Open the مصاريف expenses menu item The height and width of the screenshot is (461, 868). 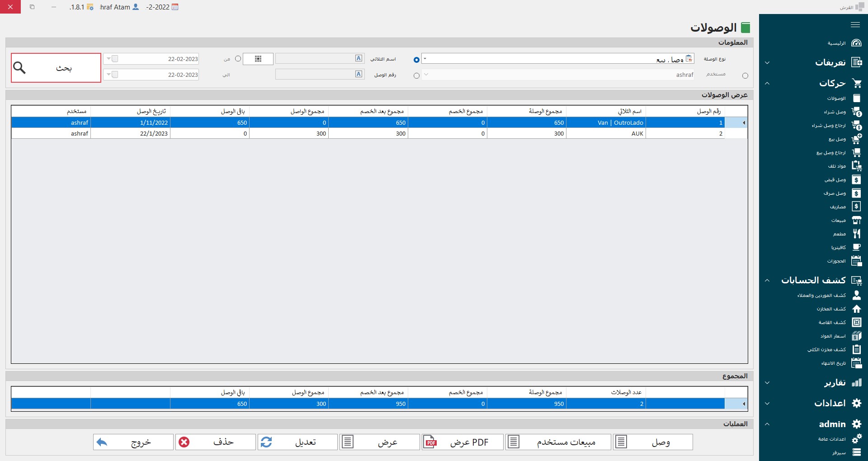[x=838, y=207]
